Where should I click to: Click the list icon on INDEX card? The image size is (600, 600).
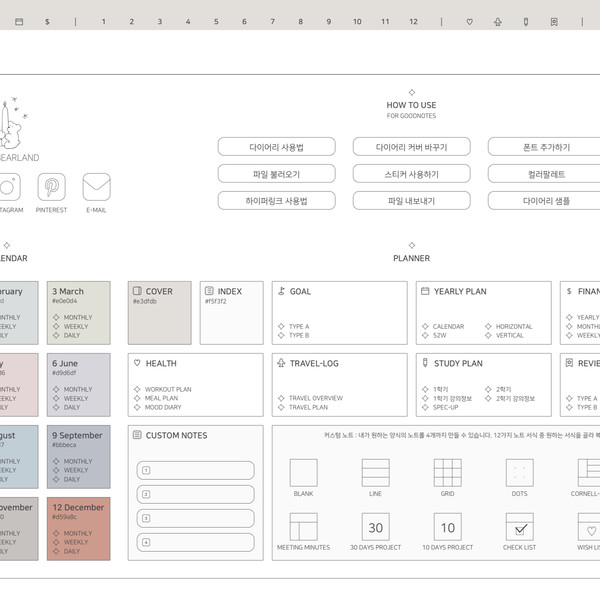(x=209, y=291)
